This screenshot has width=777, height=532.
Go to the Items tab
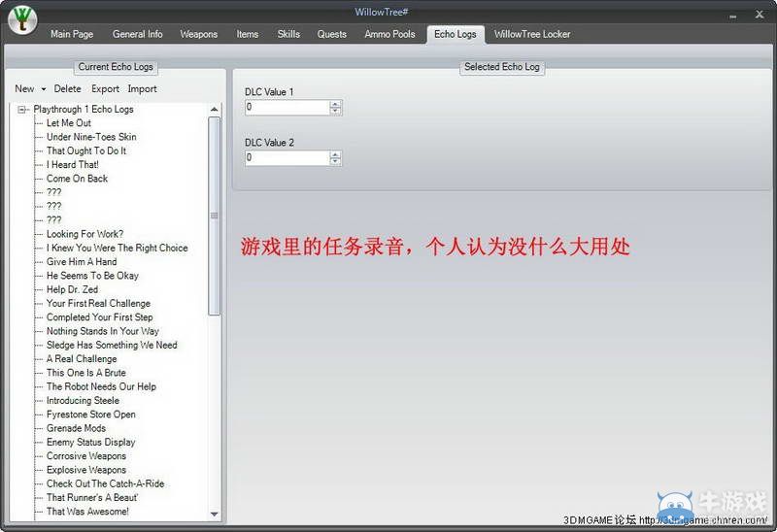coord(248,34)
